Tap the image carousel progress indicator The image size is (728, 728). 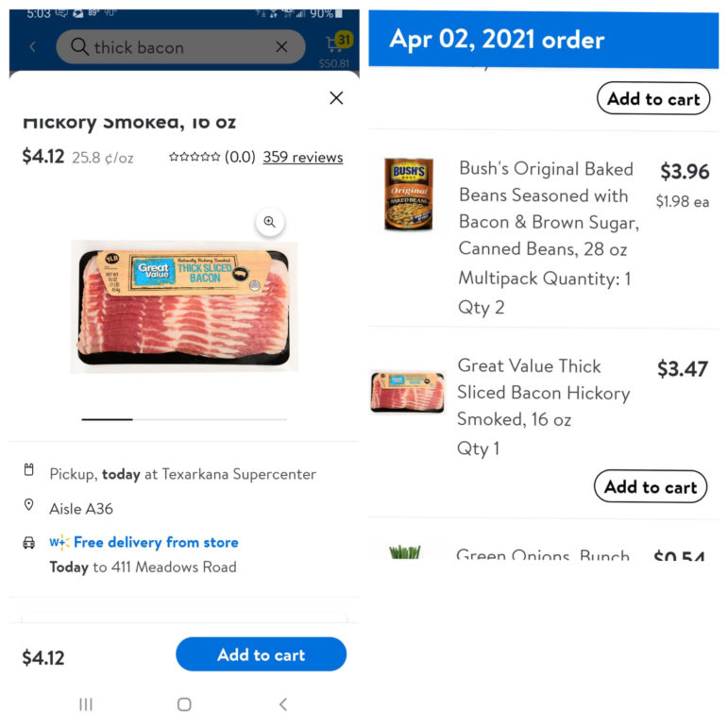(x=184, y=418)
